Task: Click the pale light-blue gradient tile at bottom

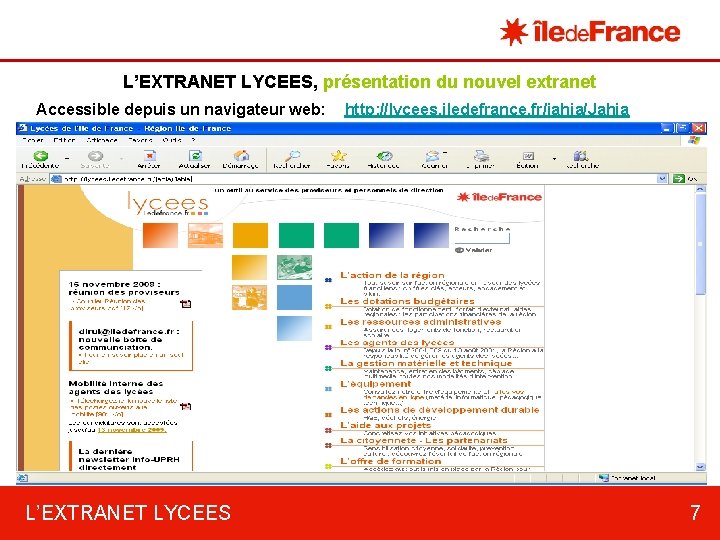Action: coord(294,328)
